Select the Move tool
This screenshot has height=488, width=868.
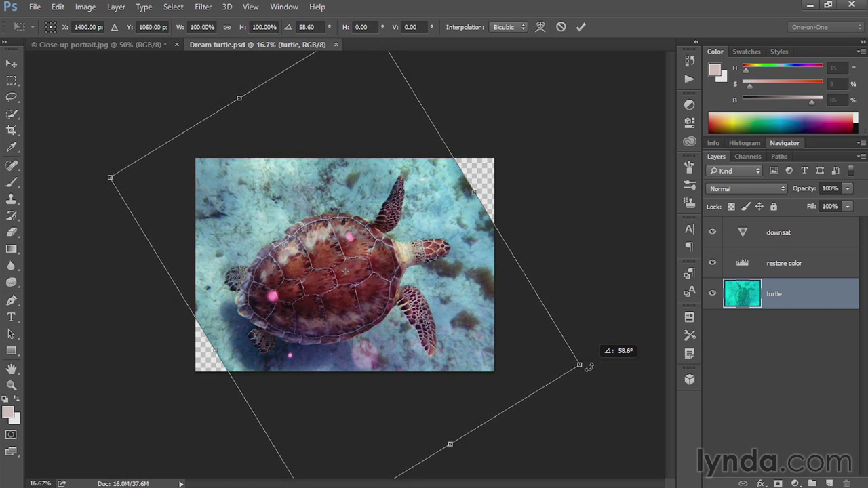(12, 63)
